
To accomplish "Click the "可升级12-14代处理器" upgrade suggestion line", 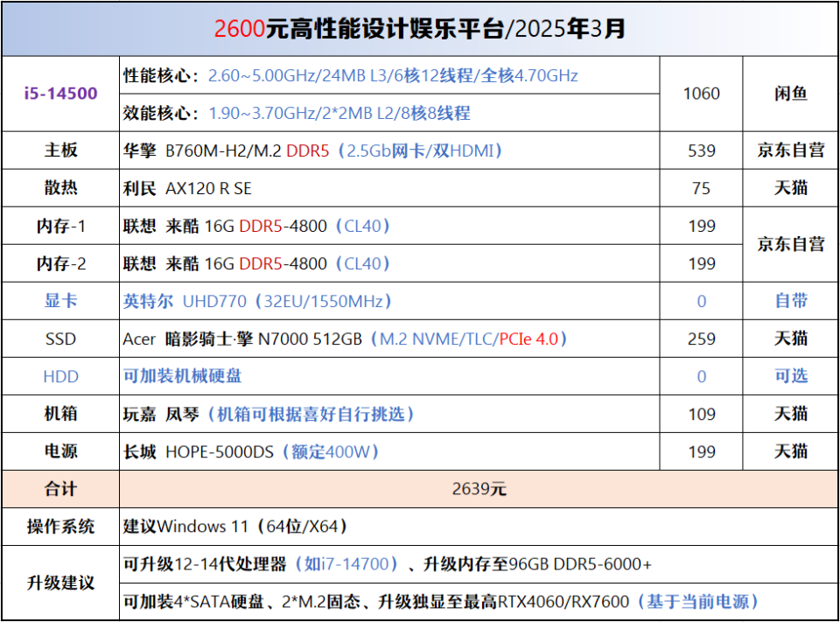I will pyautogui.click(x=388, y=564).
